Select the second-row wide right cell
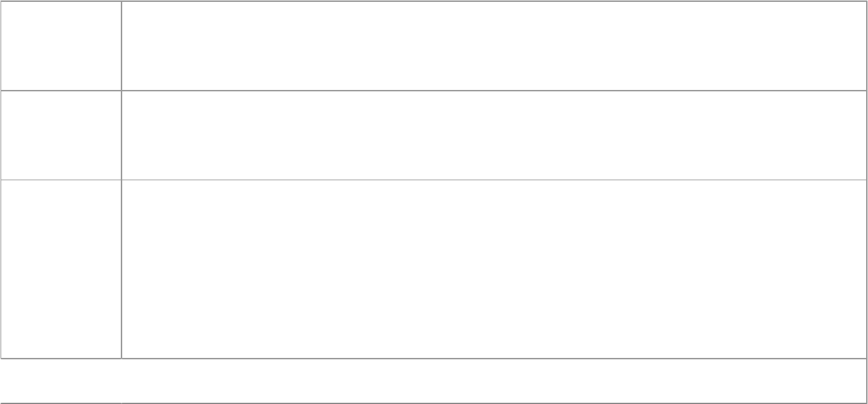Screen dimensions: 868x404 [x=494, y=135]
